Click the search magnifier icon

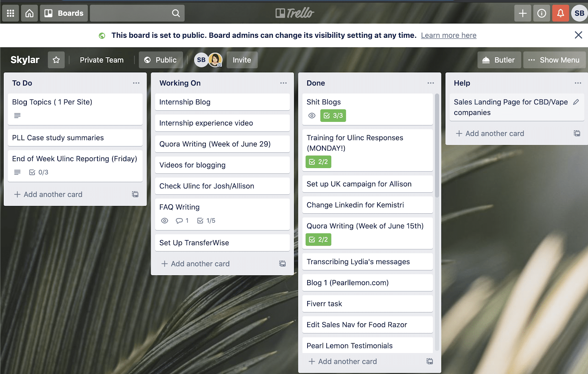176,13
